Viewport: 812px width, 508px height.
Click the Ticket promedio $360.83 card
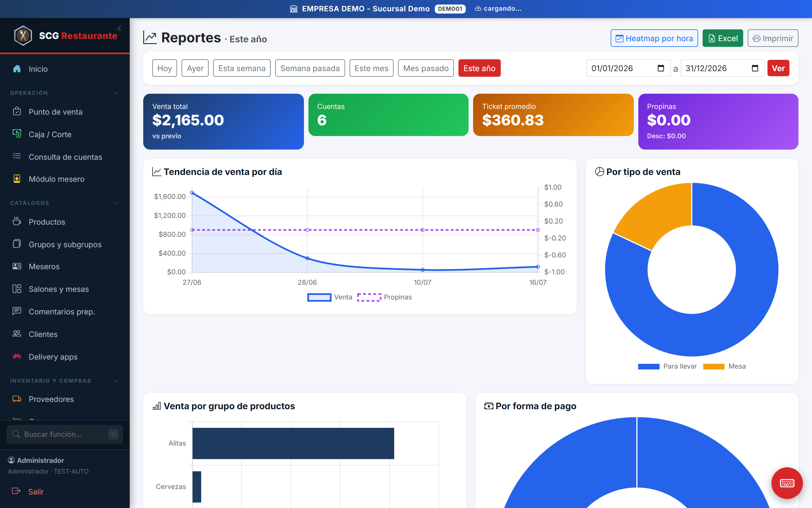coord(553,115)
